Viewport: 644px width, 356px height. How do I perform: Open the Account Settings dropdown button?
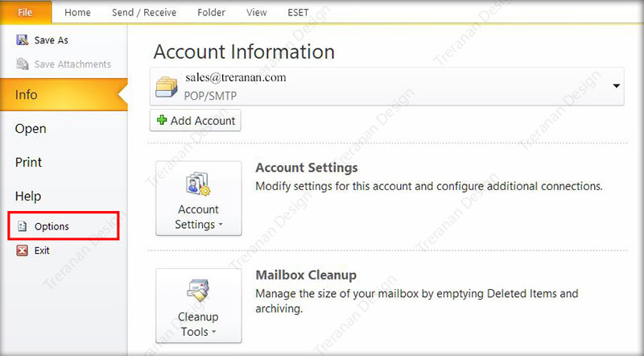point(198,198)
